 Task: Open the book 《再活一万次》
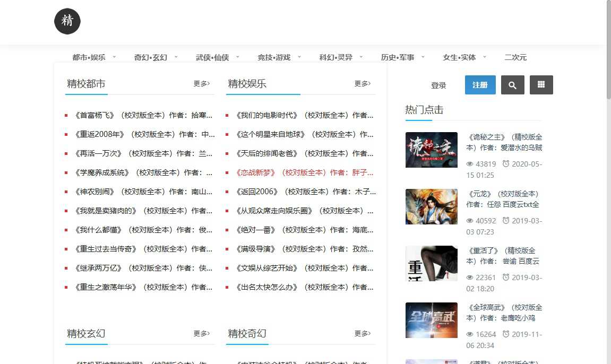[x=143, y=153]
